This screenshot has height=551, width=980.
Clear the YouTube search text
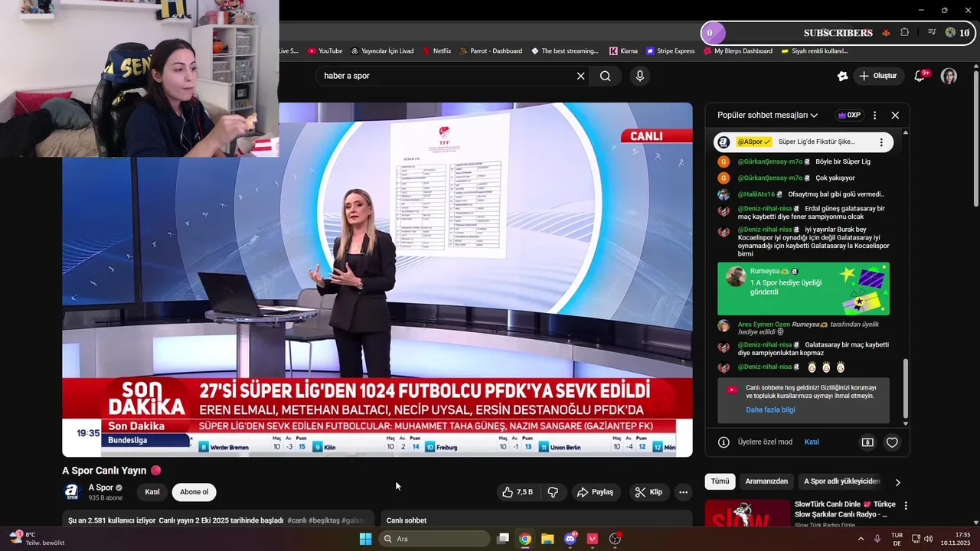click(x=580, y=76)
